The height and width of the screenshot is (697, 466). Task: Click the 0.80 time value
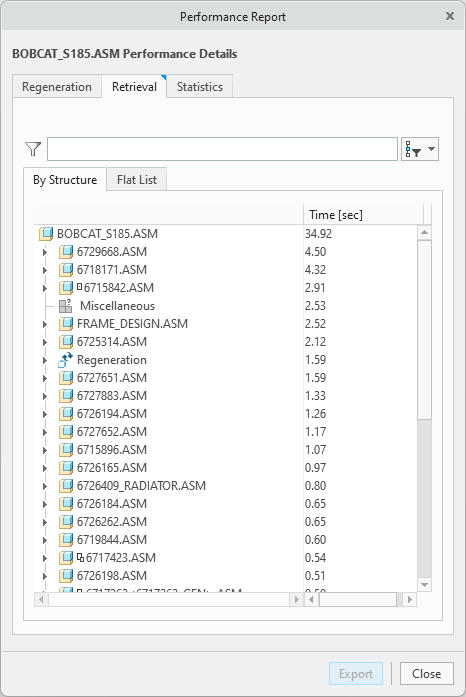315,486
